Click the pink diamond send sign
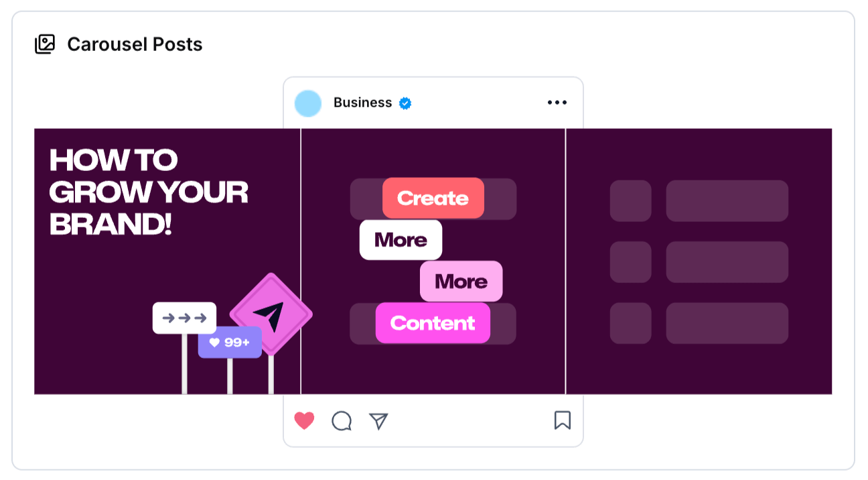The width and height of the screenshot is (868, 480). coord(271,314)
